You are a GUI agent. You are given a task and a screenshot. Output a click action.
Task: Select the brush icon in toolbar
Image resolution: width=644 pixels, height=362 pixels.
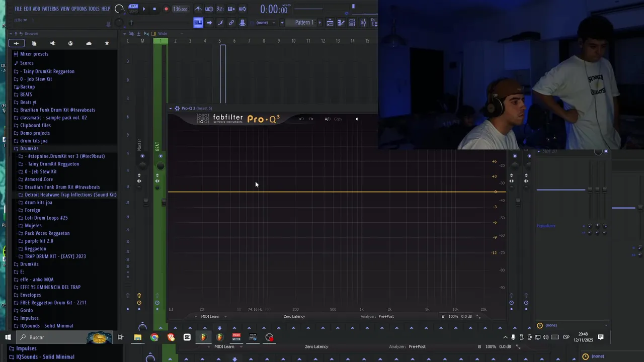(220, 22)
